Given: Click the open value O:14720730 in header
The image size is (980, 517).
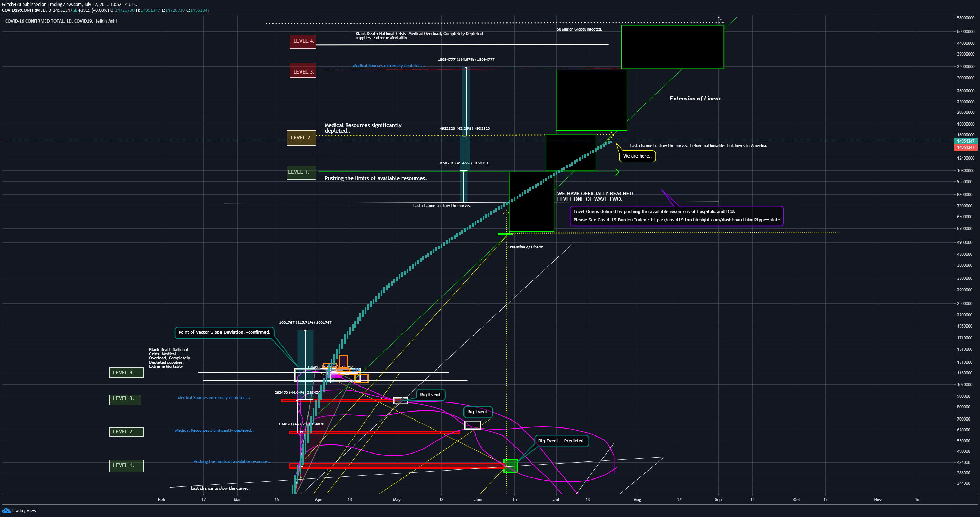Looking at the screenshot, I should (x=122, y=10).
